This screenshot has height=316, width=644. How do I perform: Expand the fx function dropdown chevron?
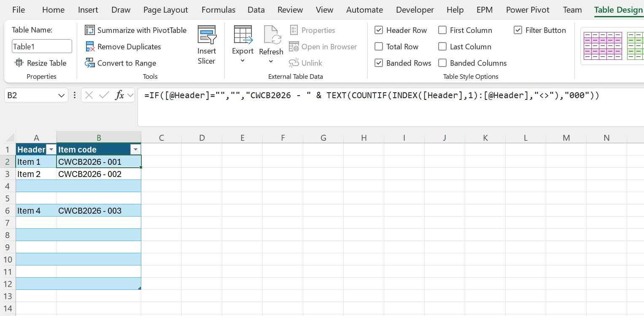click(x=130, y=95)
